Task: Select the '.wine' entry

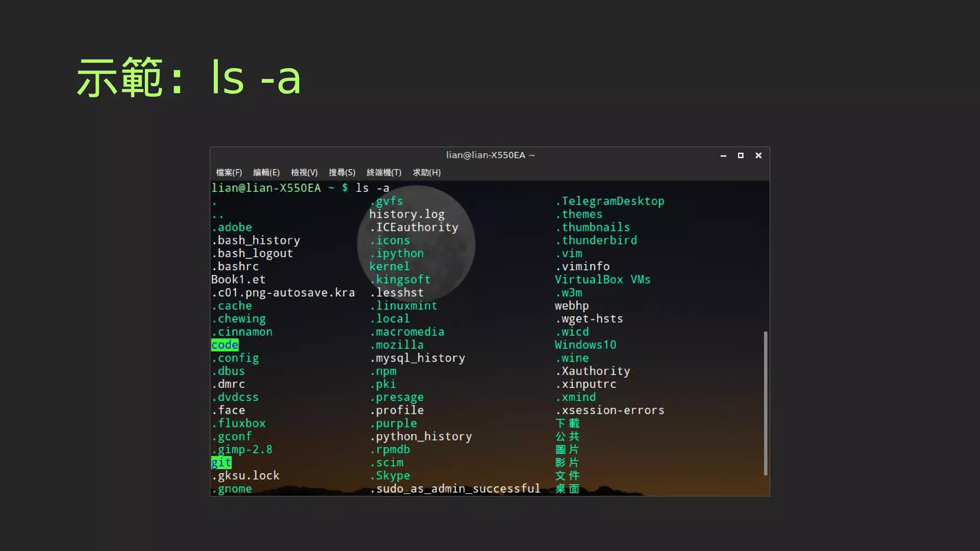Action: point(572,358)
